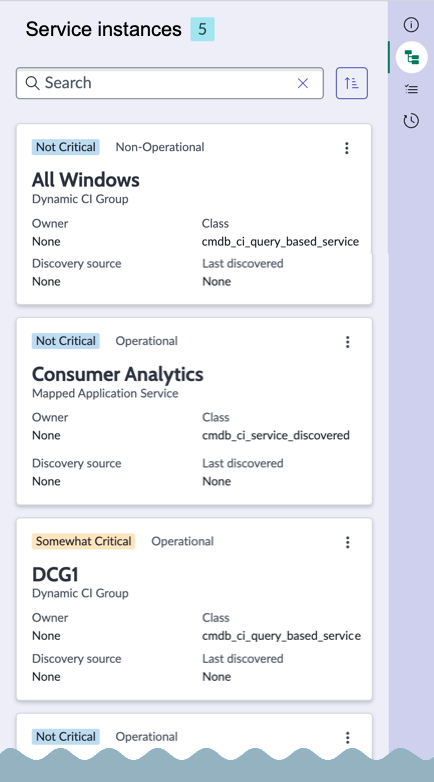Click the magnifier icon in search box
The image size is (434, 782).
pos(32,83)
